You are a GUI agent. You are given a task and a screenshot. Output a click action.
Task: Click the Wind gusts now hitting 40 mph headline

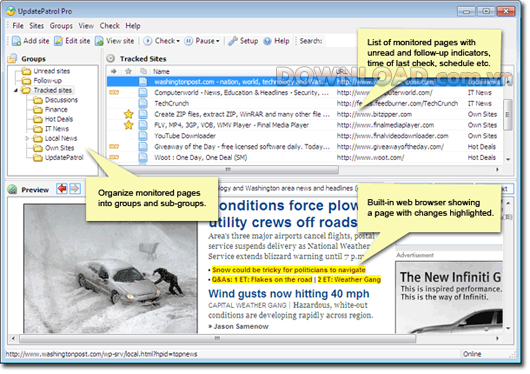tap(289, 294)
